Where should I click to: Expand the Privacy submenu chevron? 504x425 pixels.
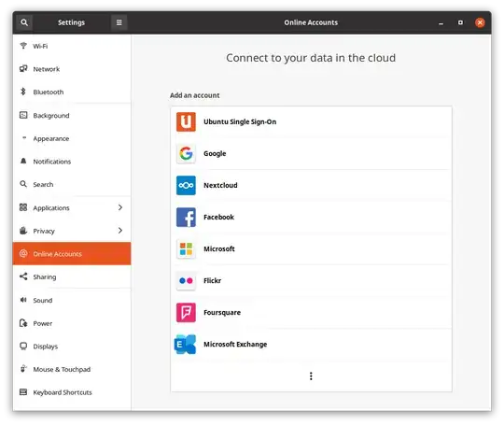pyautogui.click(x=120, y=231)
